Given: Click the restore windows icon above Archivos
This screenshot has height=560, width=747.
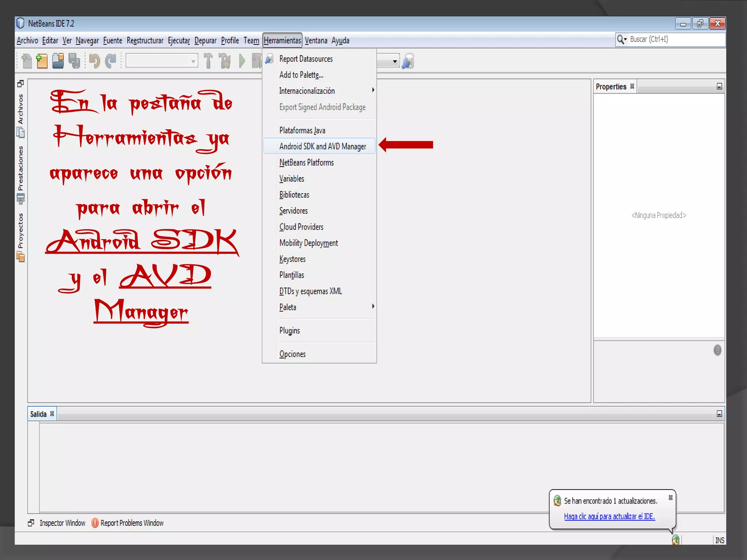Looking at the screenshot, I should pyautogui.click(x=20, y=84).
